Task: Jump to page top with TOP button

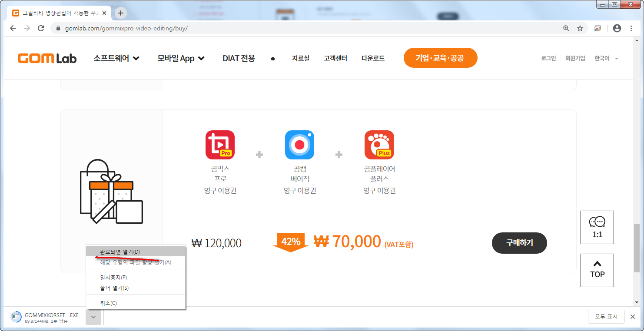Action: coord(597,270)
